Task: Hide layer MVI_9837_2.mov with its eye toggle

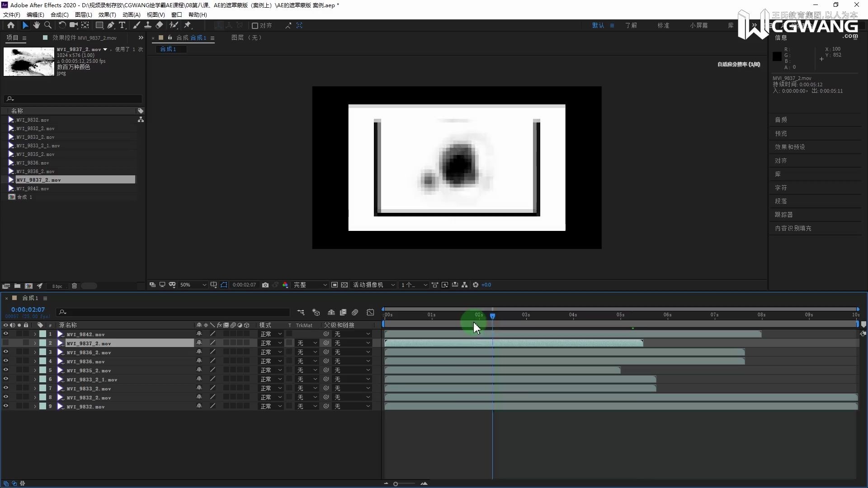Action: pyautogui.click(x=5, y=343)
